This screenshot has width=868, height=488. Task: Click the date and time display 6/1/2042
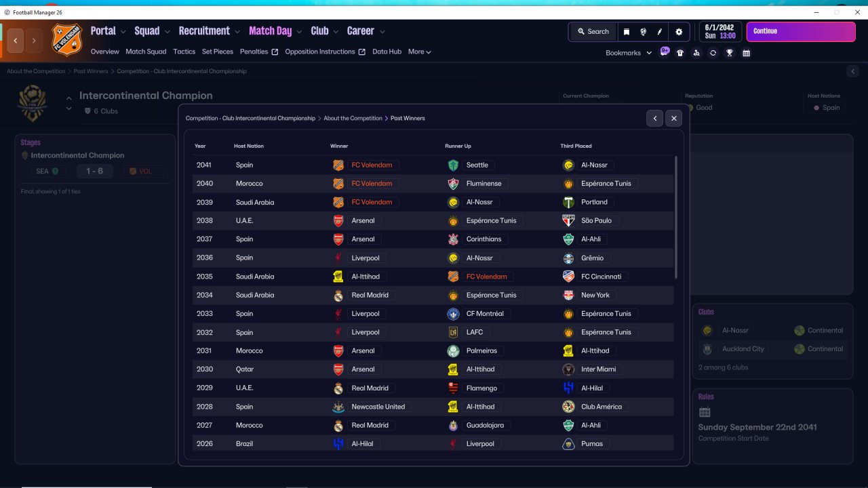point(720,32)
